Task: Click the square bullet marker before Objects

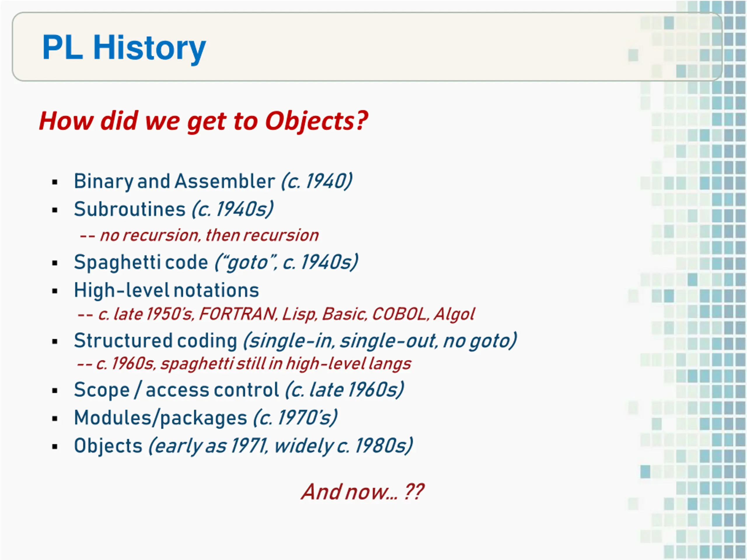Action: coord(55,447)
